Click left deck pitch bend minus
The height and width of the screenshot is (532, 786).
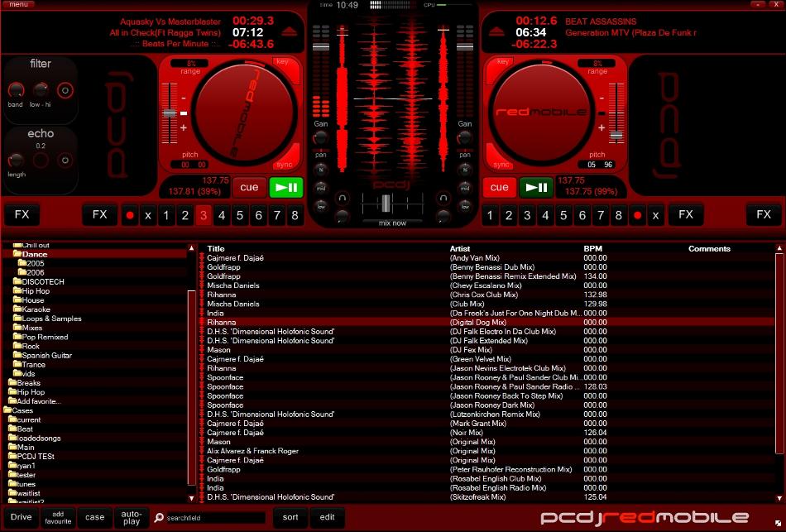click(x=184, y=98)
